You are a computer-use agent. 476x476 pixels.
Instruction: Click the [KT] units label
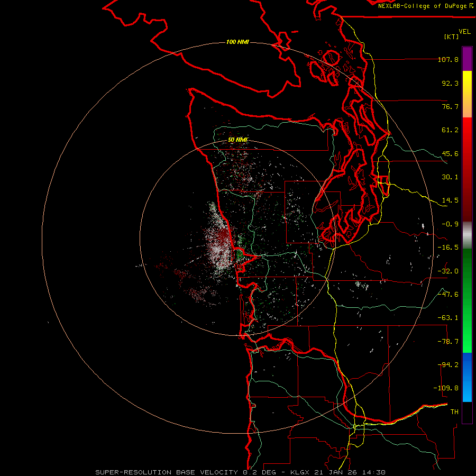[x=452, y=36]
